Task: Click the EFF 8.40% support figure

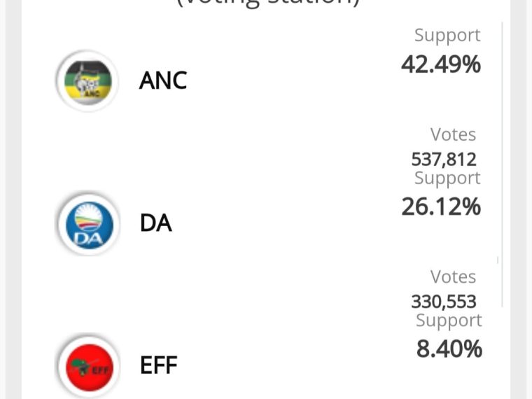Action: point(449,349)
